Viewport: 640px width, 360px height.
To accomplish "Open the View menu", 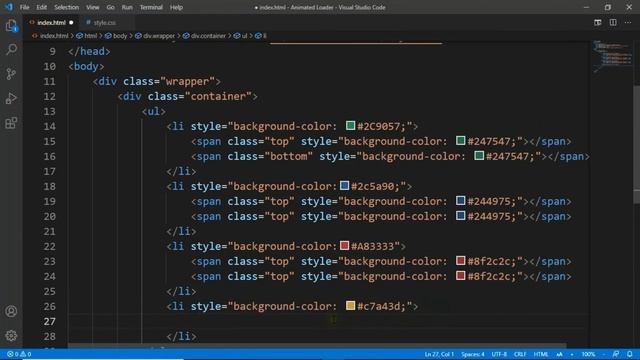I will pyautogui.click(x=93, y=7).
